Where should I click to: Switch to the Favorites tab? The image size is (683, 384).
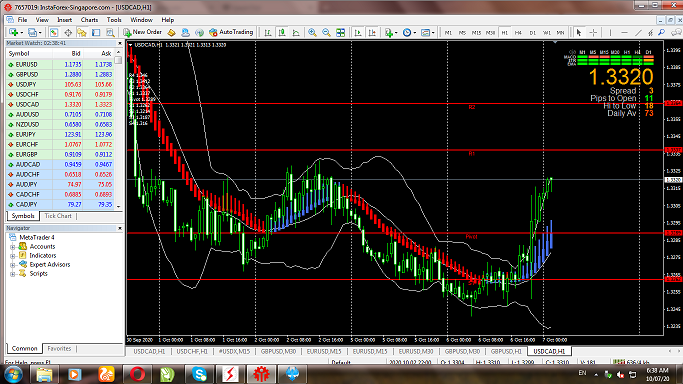coord(59,348)
